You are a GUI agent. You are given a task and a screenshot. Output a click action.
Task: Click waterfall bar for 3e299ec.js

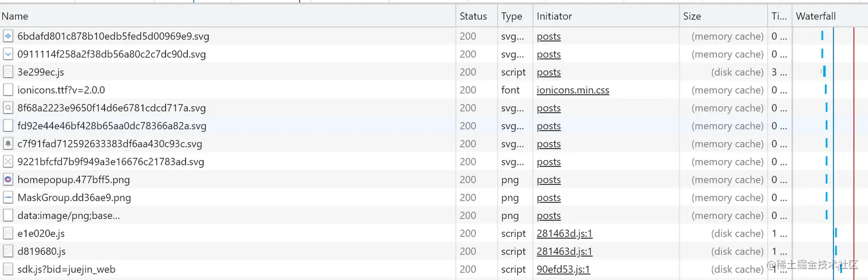824,72
